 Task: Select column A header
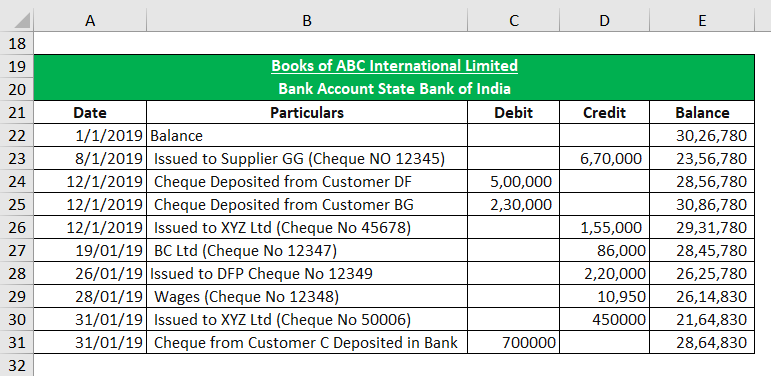pos(90,21)
